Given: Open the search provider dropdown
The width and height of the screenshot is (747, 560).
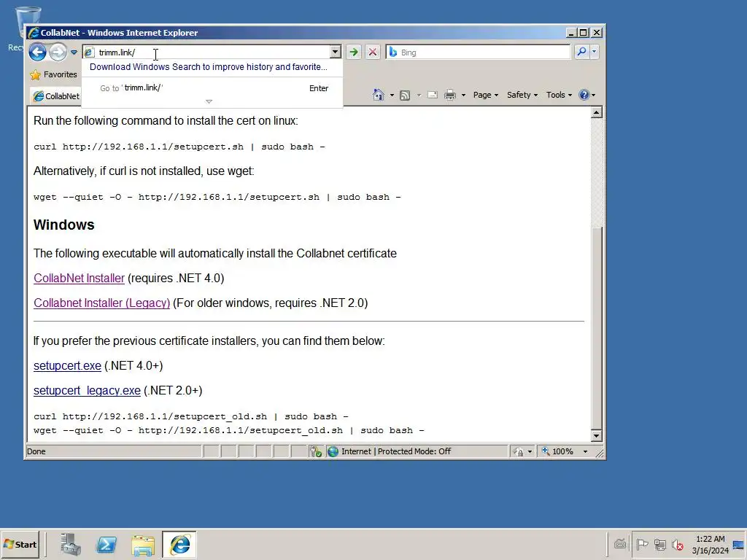Looking at the screenshot, I should (594, 52).
